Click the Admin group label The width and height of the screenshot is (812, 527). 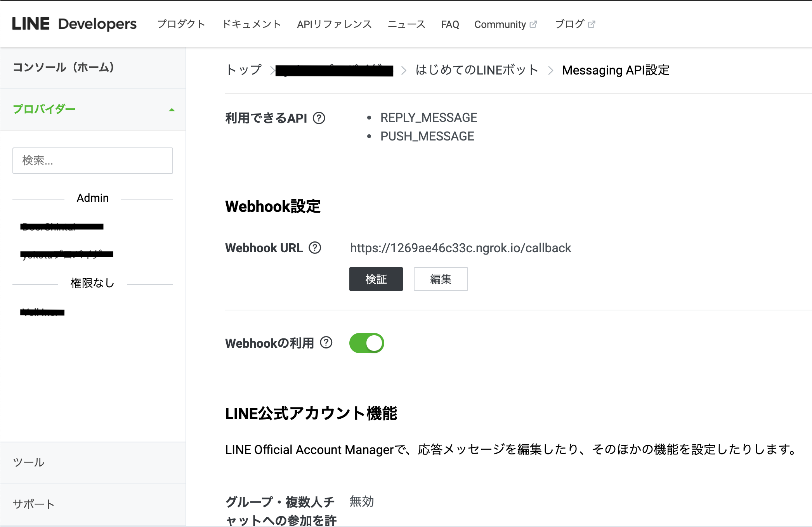(93, 198)
